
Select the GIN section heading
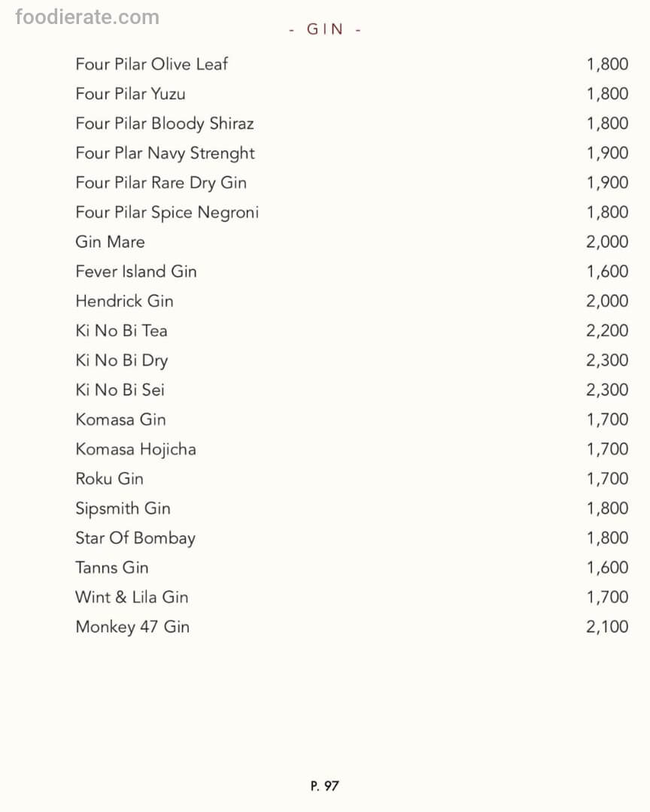point(325,29)
